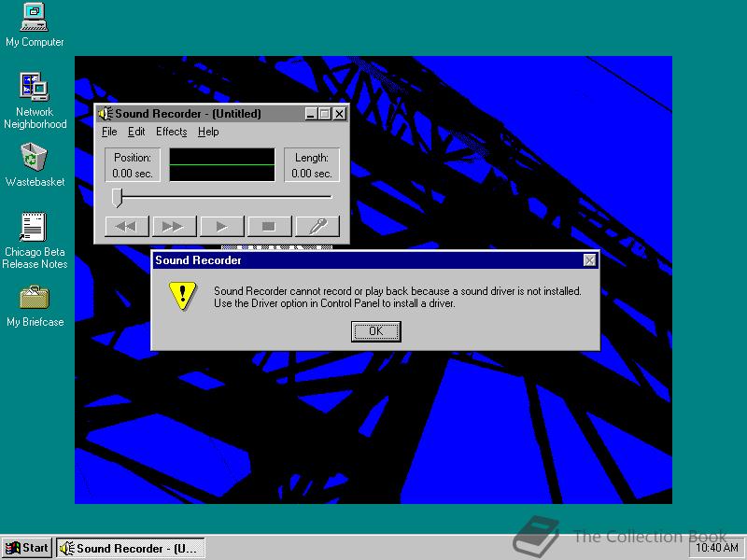The width and height of the screenshot is (747, 560).
Task: Close the Sound Recorder (Untitled) window
Action: tap(339, 114)
